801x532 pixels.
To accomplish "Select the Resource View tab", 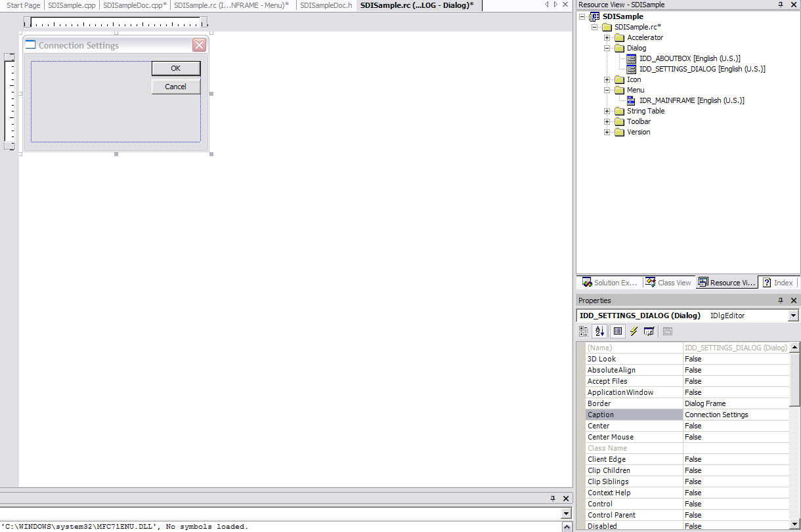I will click(727, 283).
